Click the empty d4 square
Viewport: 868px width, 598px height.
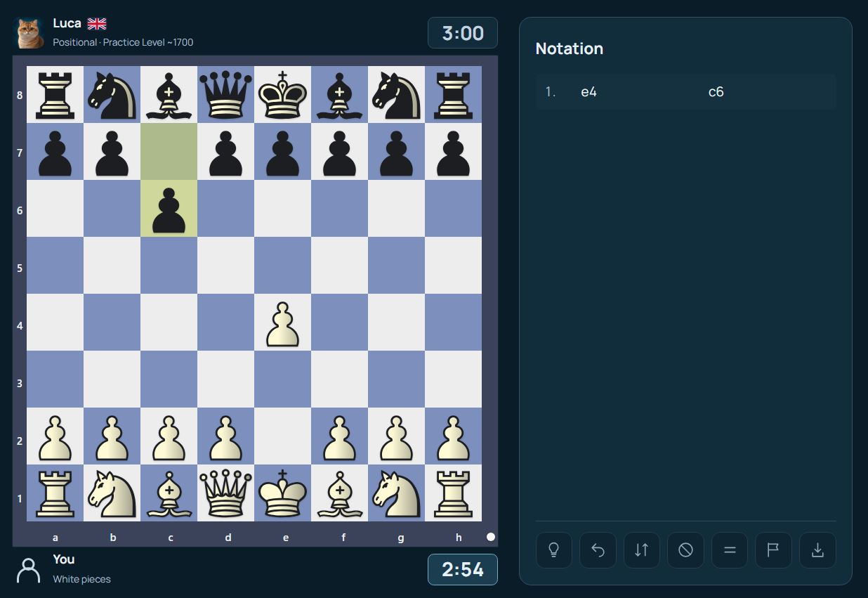(225, 323)
